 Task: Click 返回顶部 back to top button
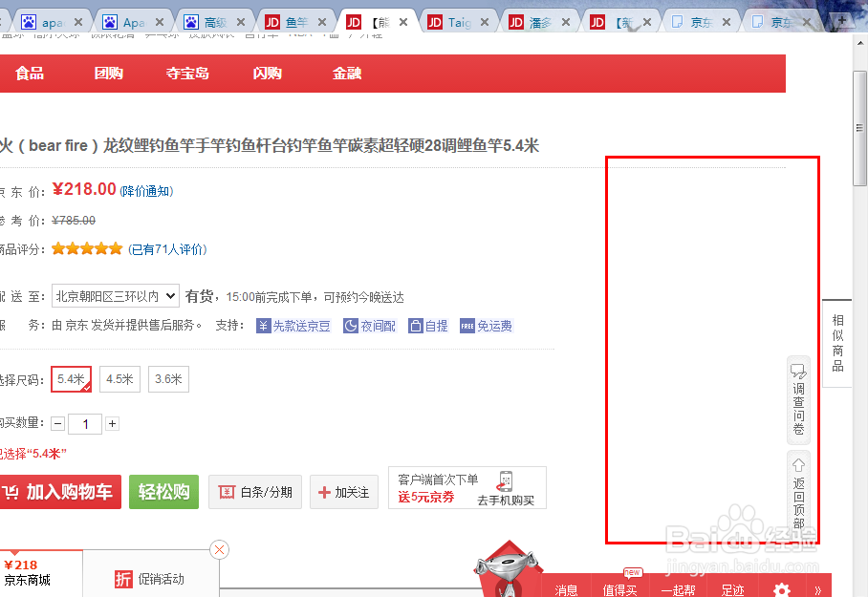coord(798,493)
